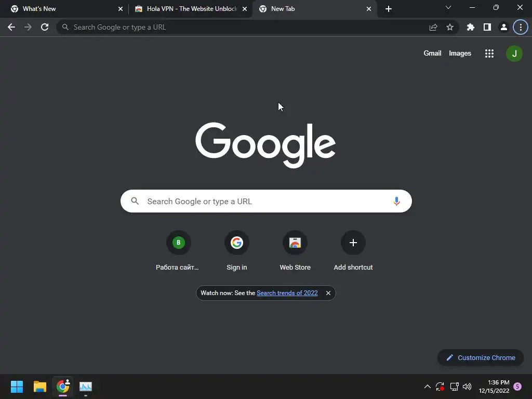Click the forward navigation arrow

[x=28, y=27]
